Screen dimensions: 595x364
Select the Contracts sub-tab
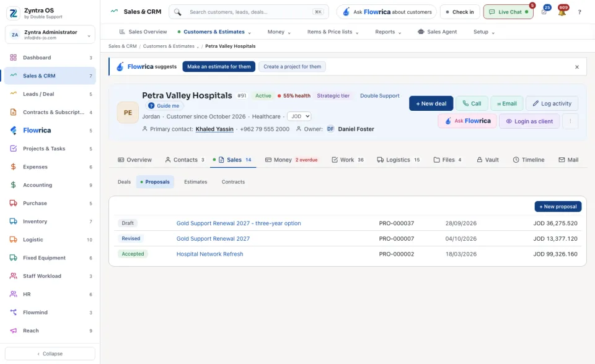(234, 182)
